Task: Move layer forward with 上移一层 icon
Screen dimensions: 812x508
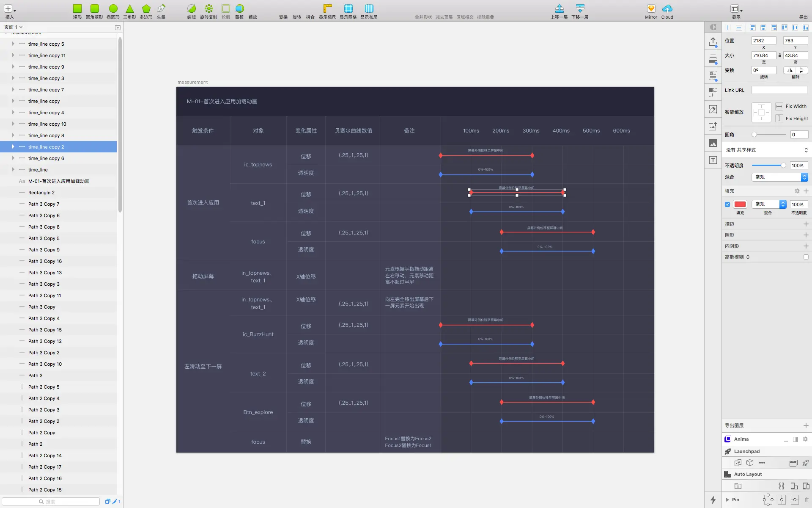Action: [559, 9]
